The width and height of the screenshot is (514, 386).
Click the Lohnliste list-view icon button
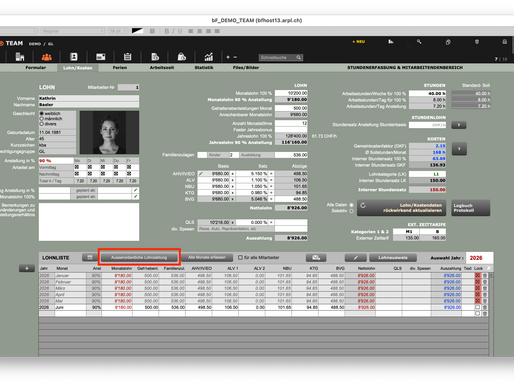point(90,257)
